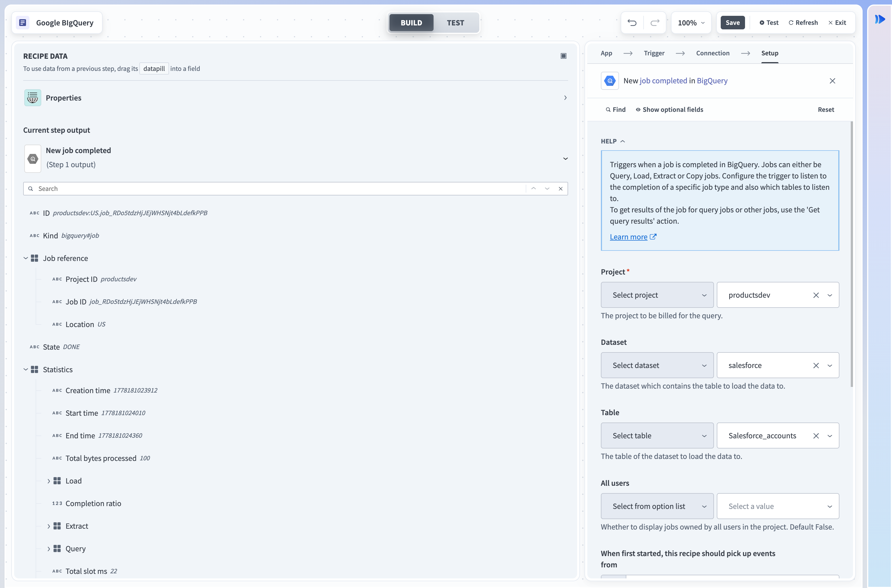892x588 pixels.
Task: Select the Project ID datapill
Action: (94, 279)
